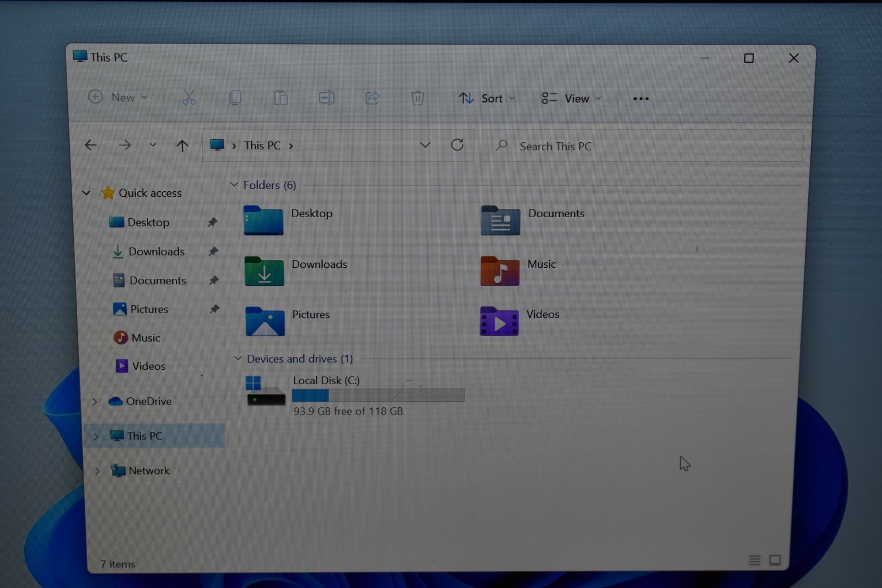882x588 pixels.
Task: Expand the This PC tree node
Action: (x=96, y=436)
